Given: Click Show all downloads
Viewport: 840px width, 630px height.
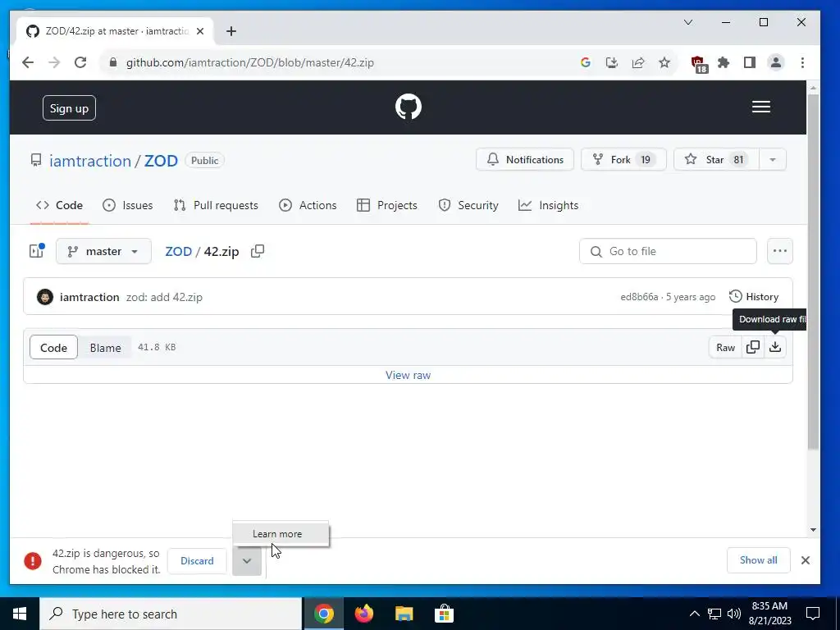Looking at the screenshot, I should (758, 560).
